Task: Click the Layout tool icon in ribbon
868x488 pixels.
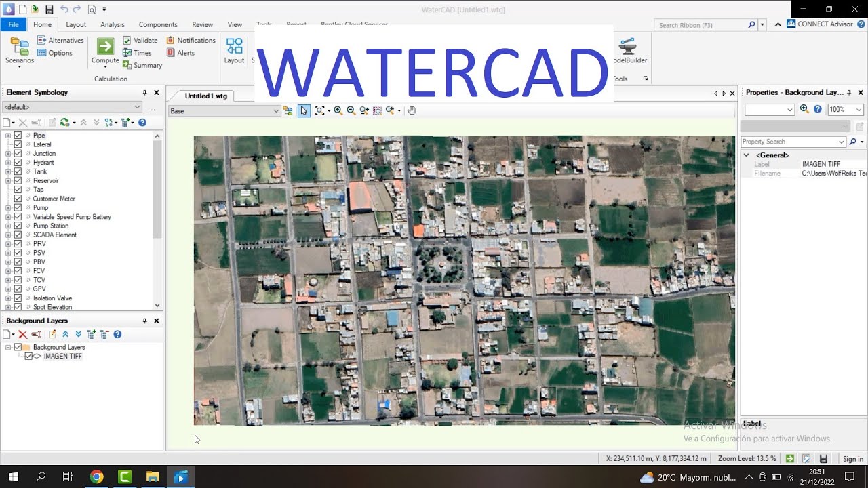Action: point(234,46)
